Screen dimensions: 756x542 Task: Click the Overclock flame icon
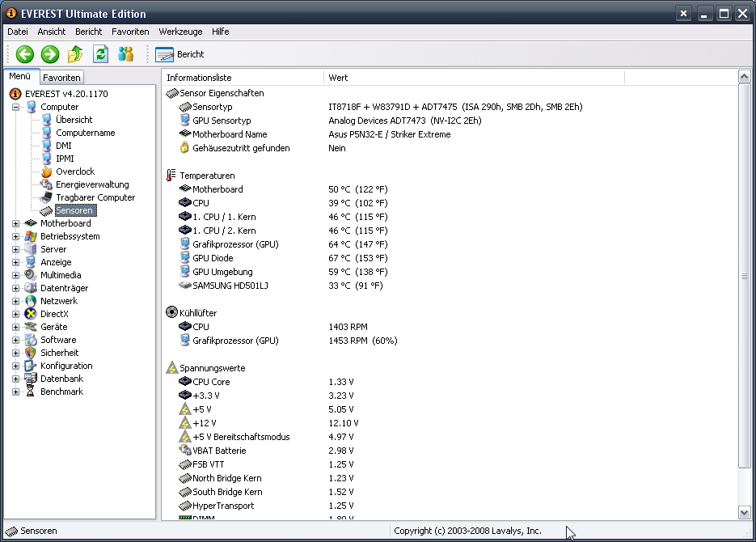pos(46,171)
